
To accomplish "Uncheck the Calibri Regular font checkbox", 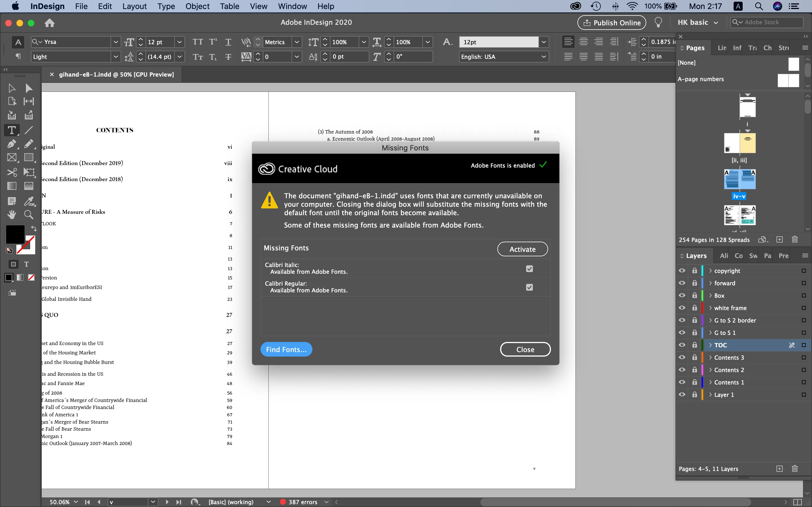I will pyautogui.click(x=529, y=287).
